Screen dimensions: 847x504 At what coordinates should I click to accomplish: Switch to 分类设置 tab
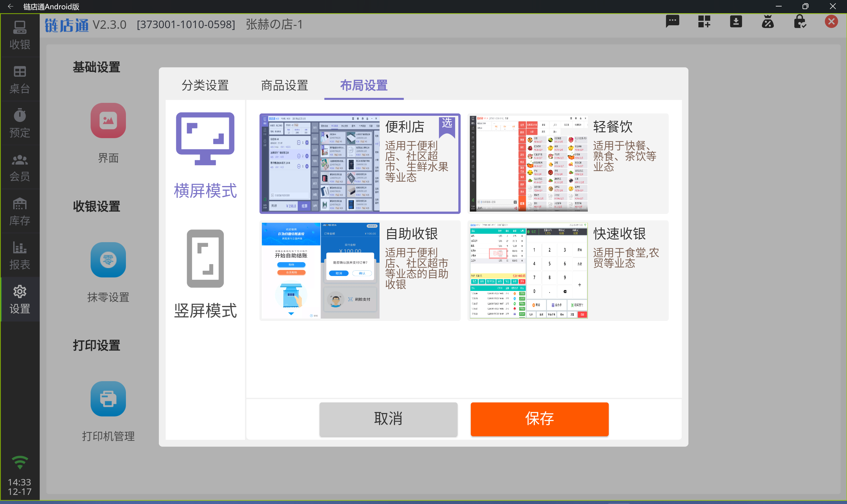pos(205,85)
